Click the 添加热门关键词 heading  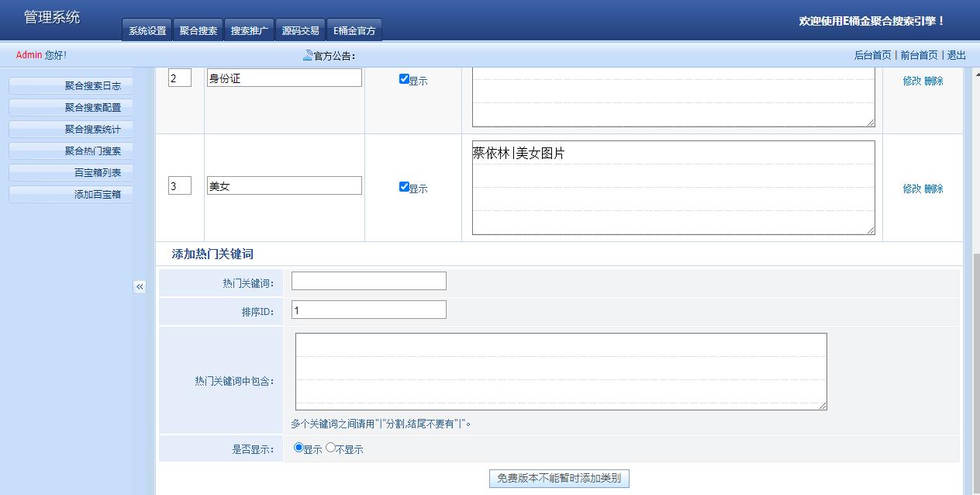pos(212,254)
